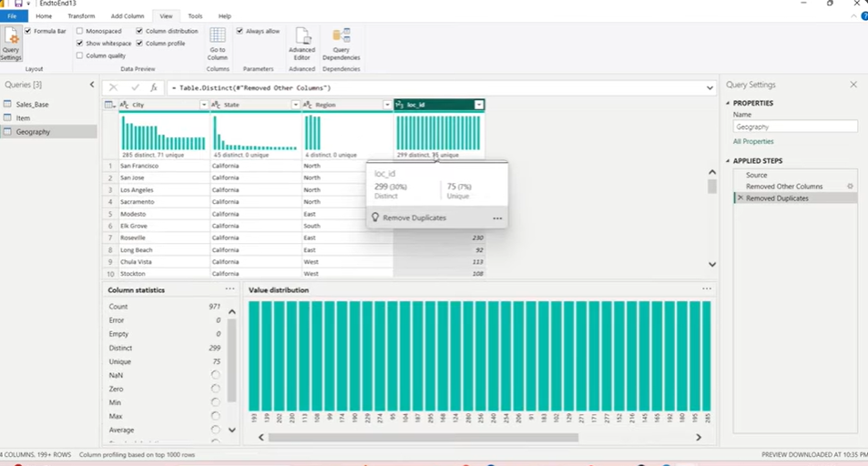Click the save icon in title bar

tap(18, 4)
